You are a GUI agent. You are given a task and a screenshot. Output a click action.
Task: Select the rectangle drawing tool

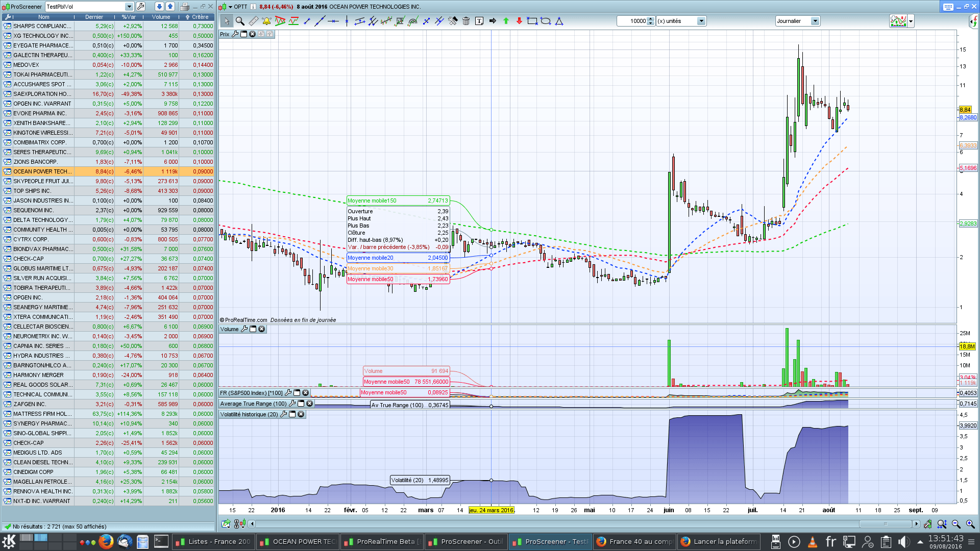click(x=532, y=21)
